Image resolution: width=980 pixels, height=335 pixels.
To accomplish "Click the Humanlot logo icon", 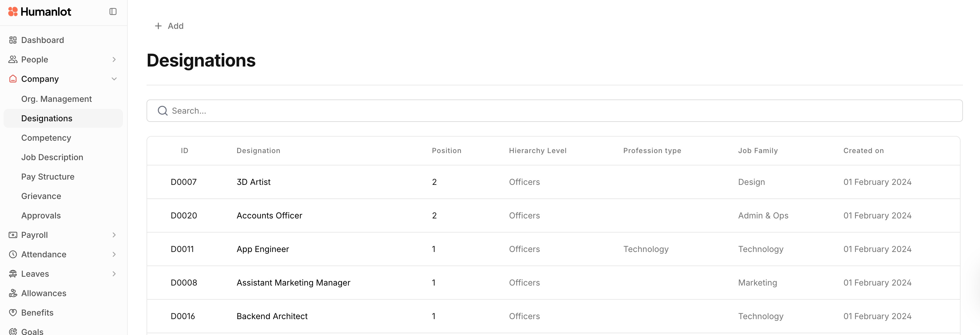I will coord(13,12).
